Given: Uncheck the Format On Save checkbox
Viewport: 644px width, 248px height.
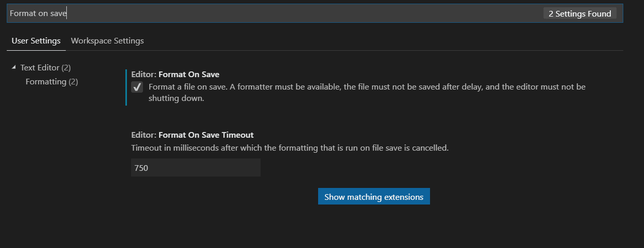Looking at the screenshot, I should 137,87.
